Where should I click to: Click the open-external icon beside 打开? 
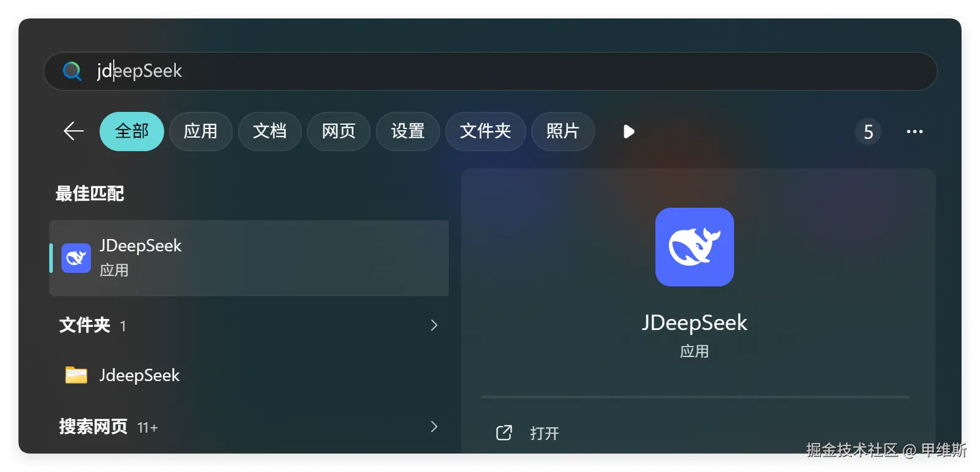click(x=504, y=433)
